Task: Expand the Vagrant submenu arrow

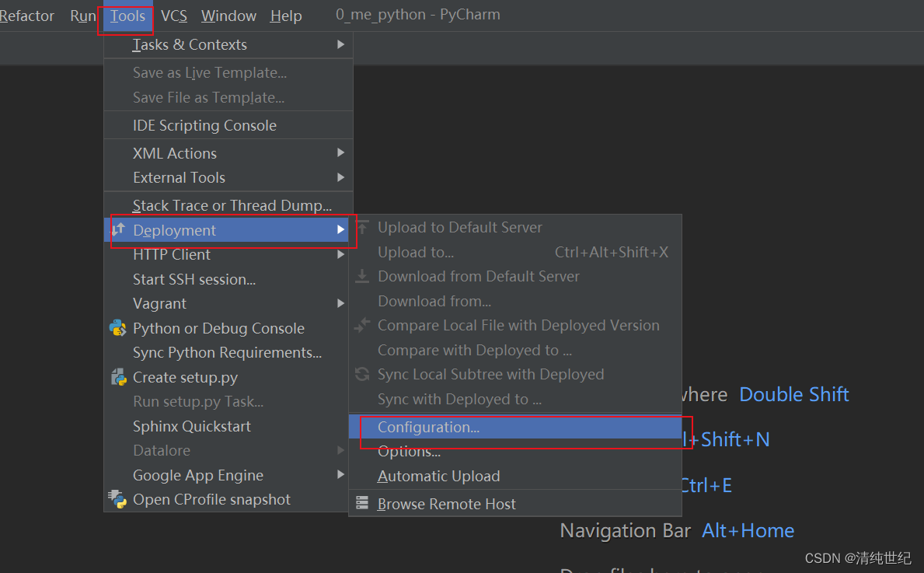Action: tap(340, 303)
